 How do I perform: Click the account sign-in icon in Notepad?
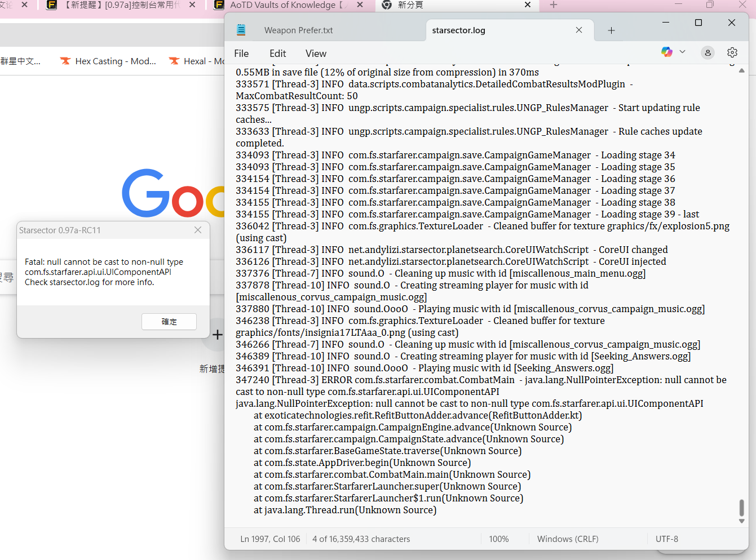click(708, 52)
